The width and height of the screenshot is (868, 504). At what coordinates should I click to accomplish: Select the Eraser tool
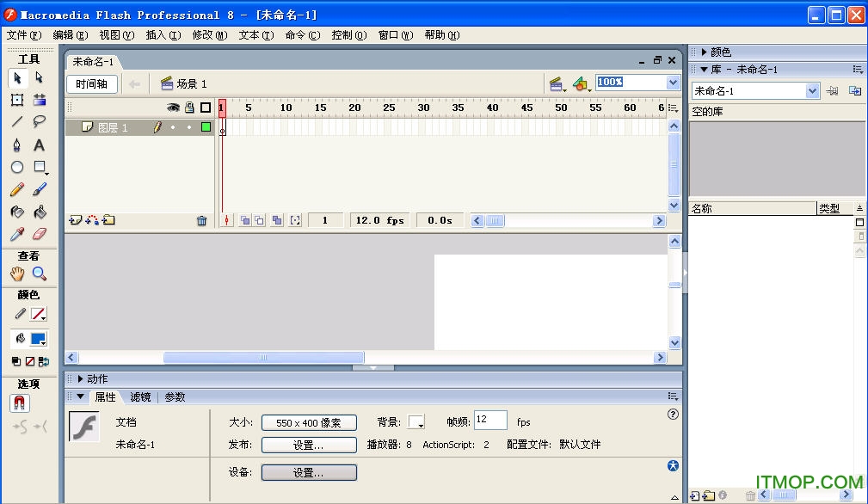point(40,235)
